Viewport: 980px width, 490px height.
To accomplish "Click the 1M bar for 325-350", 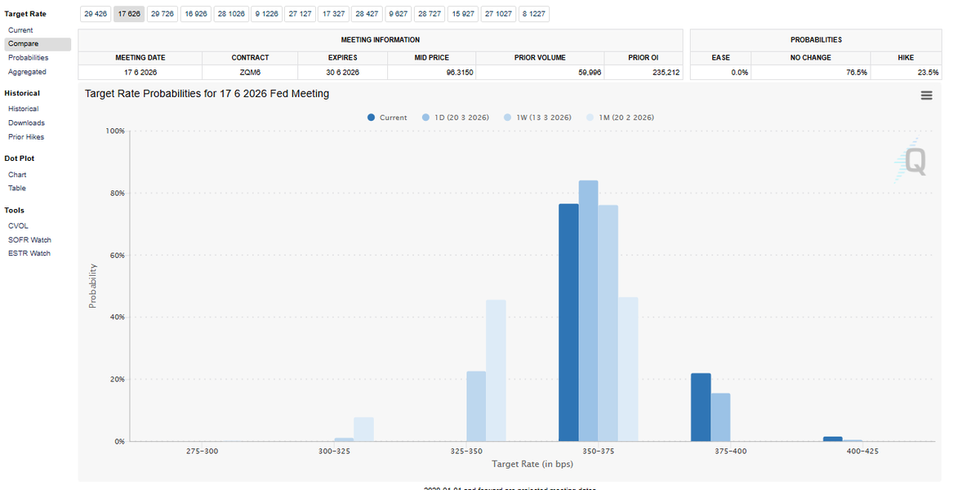I will (x=496, y=371).
